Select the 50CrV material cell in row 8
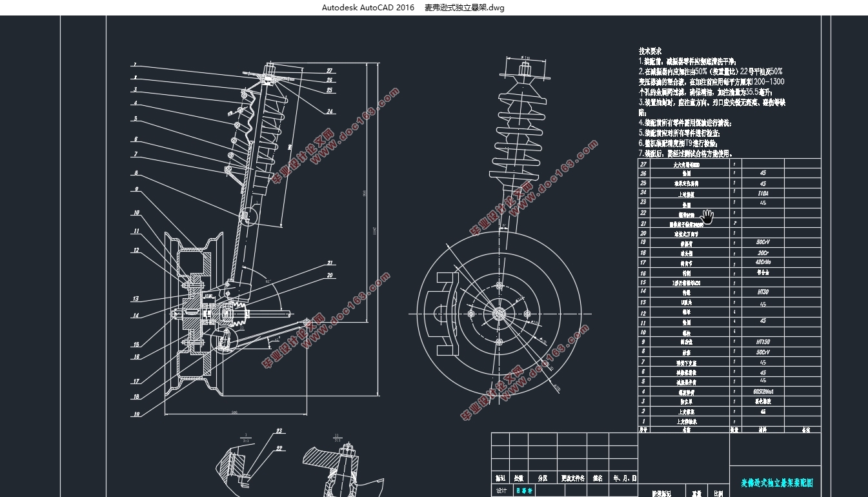The image size is (868, 497). (763, 352)
